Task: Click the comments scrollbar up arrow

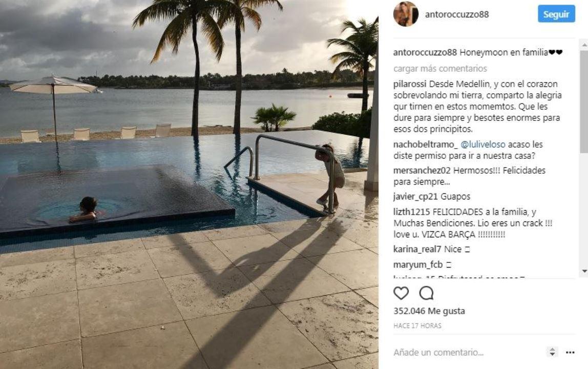Action: pyautogui.click(x=584, y=45)
